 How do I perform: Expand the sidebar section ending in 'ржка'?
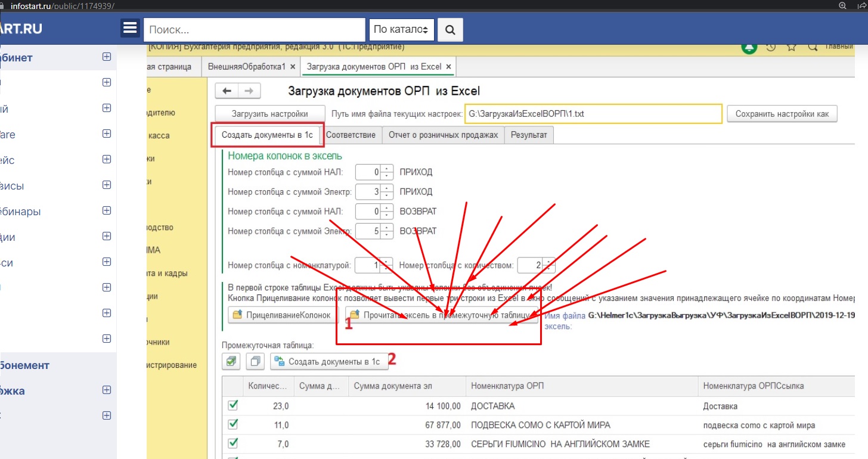107,390
